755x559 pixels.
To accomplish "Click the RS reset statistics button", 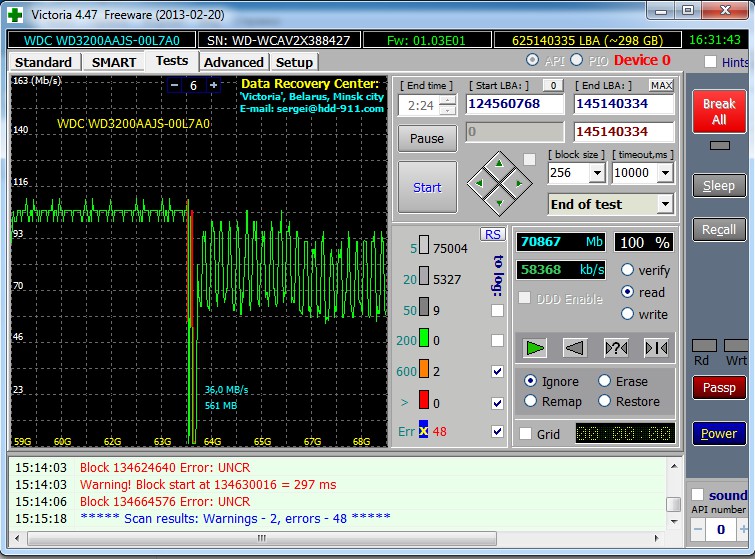I will click(492, 234).
